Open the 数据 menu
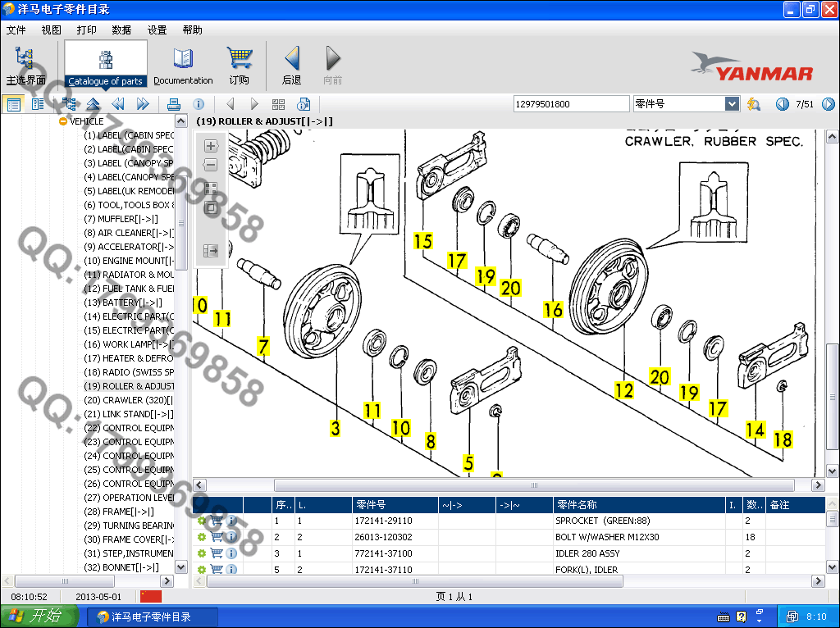The height and width of the screenshot is (628, 840). (x=121, y=30)
